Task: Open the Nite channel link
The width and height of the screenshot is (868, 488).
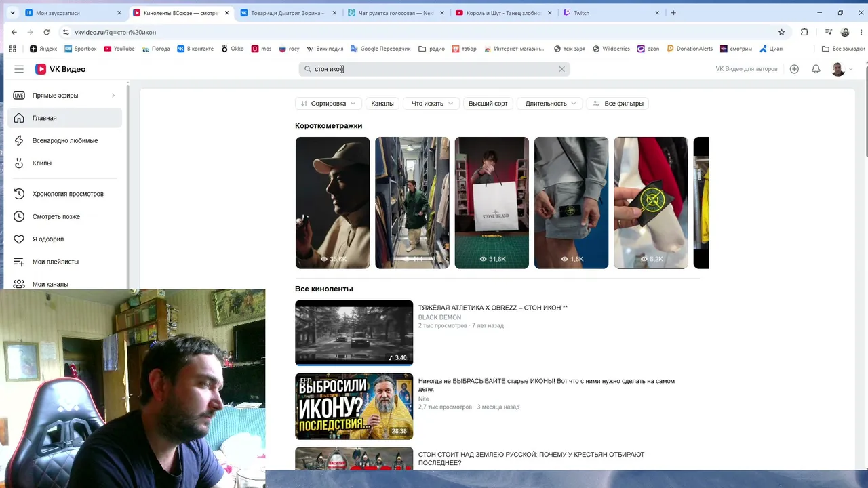Action: (x=423, y=399)
